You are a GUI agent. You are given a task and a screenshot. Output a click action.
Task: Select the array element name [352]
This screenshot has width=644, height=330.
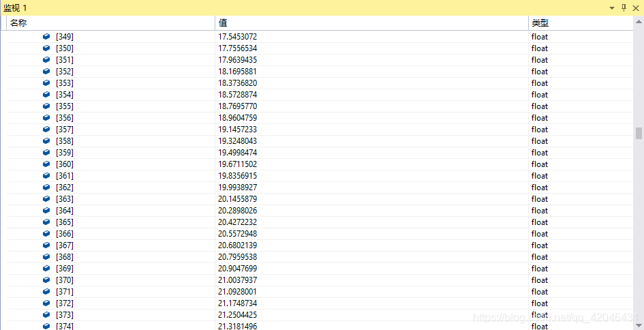[65, 71]
